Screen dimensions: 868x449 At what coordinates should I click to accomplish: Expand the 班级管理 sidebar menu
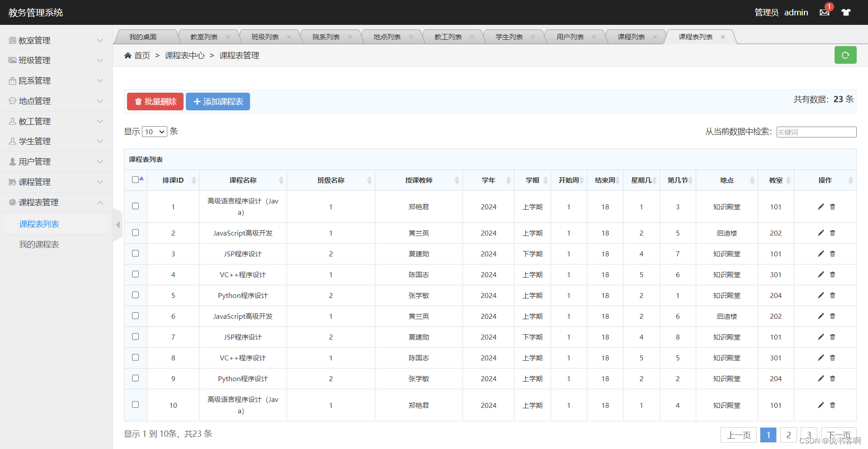pyautogui.click(x=56, y=60)
